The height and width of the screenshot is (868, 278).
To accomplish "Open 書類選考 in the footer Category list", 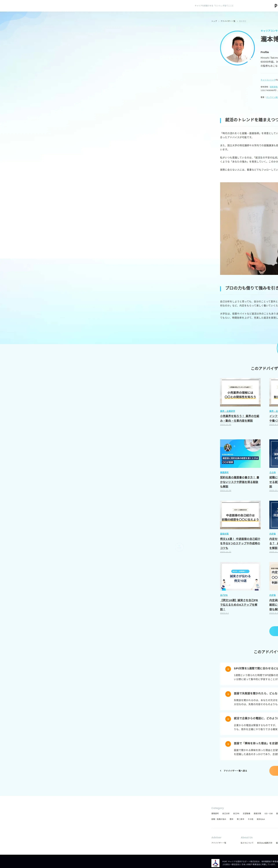I will pyautogui.click(x=215, y=813).
